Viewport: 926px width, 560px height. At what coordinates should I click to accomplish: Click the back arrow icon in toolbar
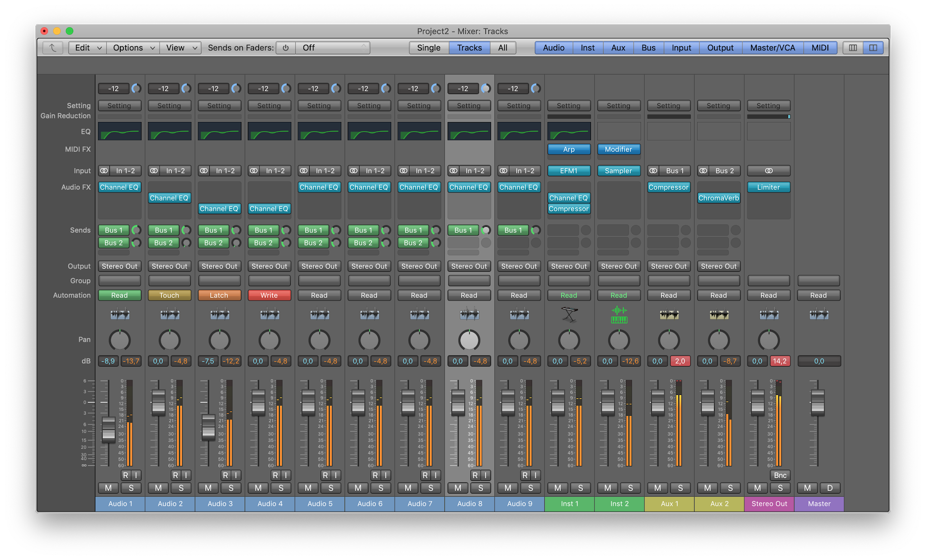pyautogui.click(x=53, y=47)
